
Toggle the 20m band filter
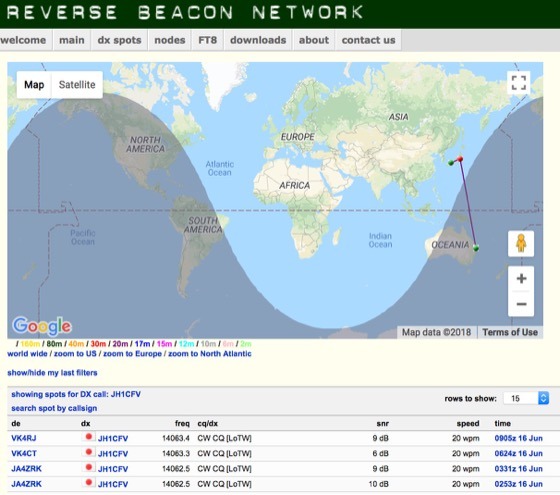pyautogui.click(x=120, y=344)
